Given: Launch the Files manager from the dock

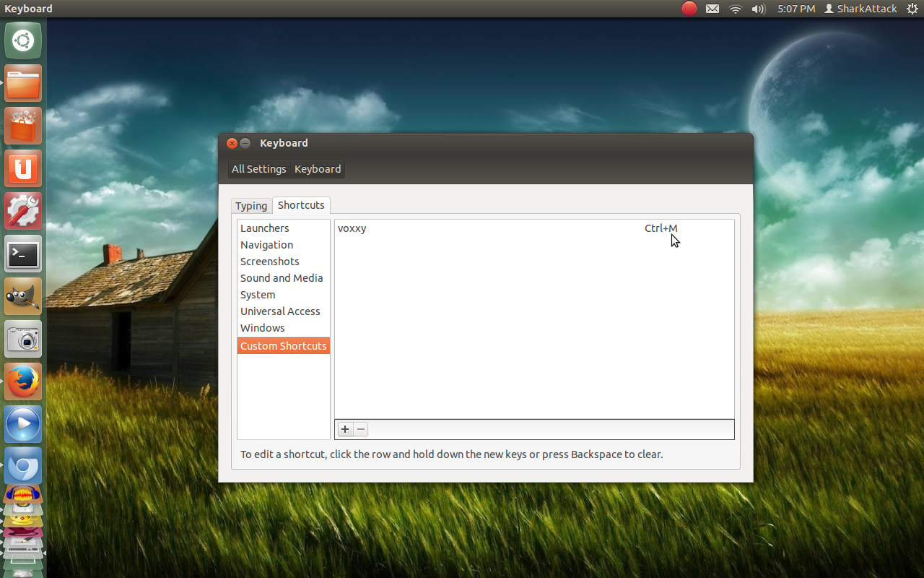Looking at the screenshot, I should (x=23, y=83).
